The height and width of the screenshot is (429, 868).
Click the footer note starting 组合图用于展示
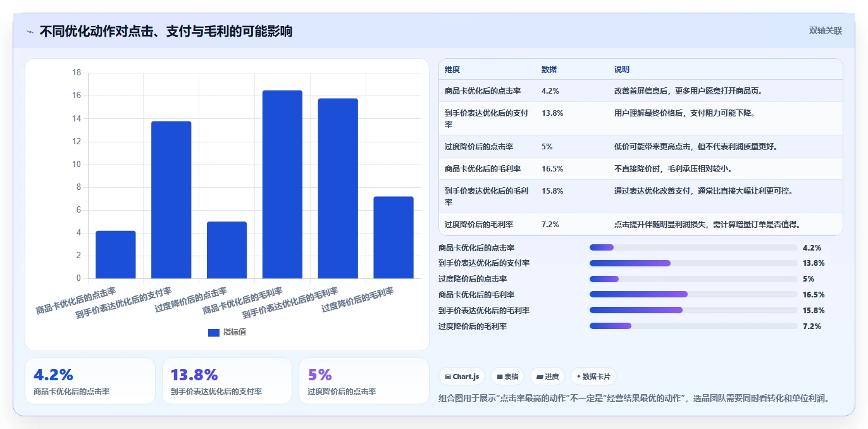[633, 398]
